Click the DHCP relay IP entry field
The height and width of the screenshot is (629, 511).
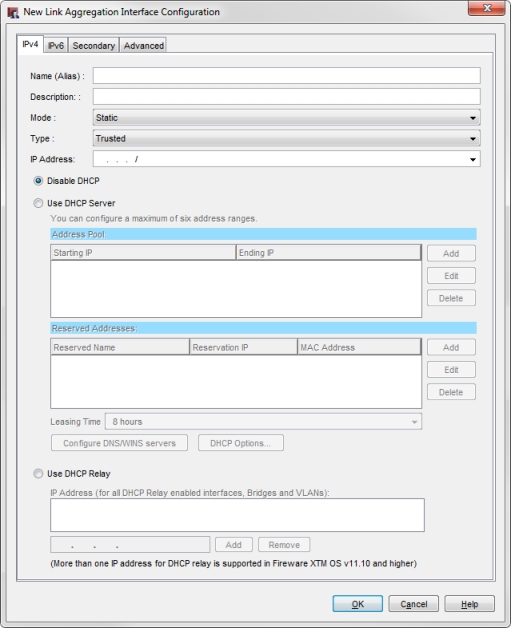[x=130, y=545]
